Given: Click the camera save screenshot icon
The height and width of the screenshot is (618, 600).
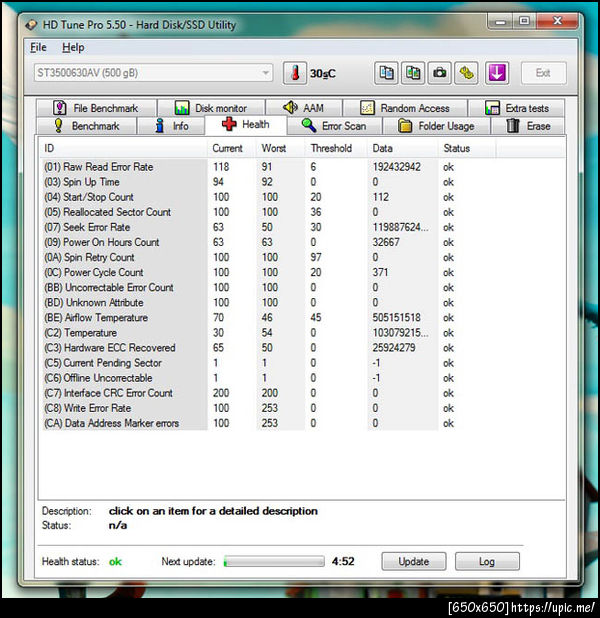Looking at the screenshot, I should pyautogui.click(x=440, y=73).
